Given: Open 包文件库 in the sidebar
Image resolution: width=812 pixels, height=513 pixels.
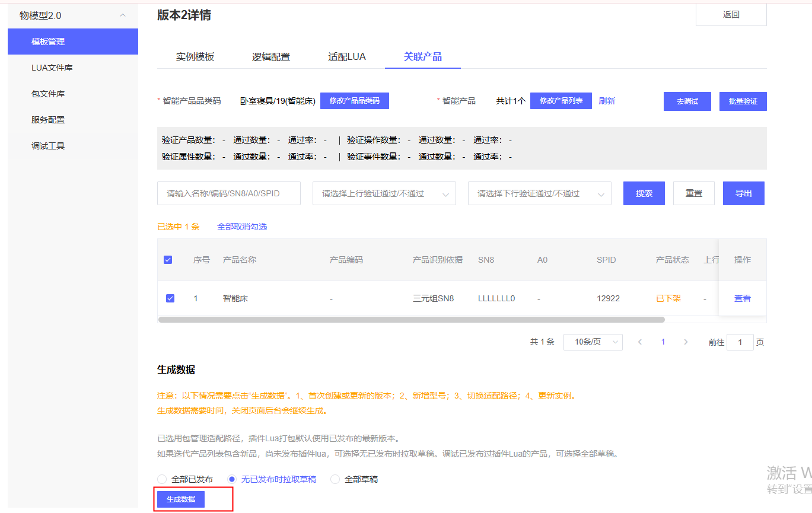Looking at the screenshot, I should tap(73, 94).
